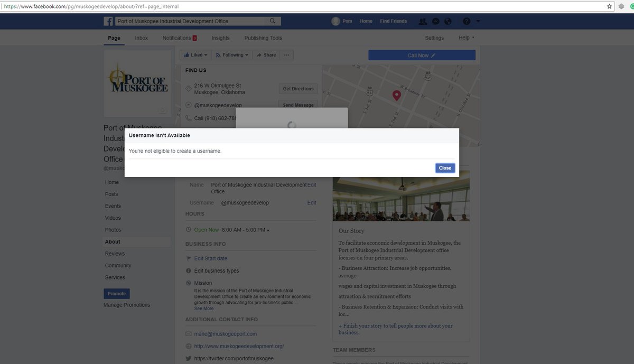Select Videos in the sidebar
The width and height of the screenshot is (634, 364).
pos(113,218)
